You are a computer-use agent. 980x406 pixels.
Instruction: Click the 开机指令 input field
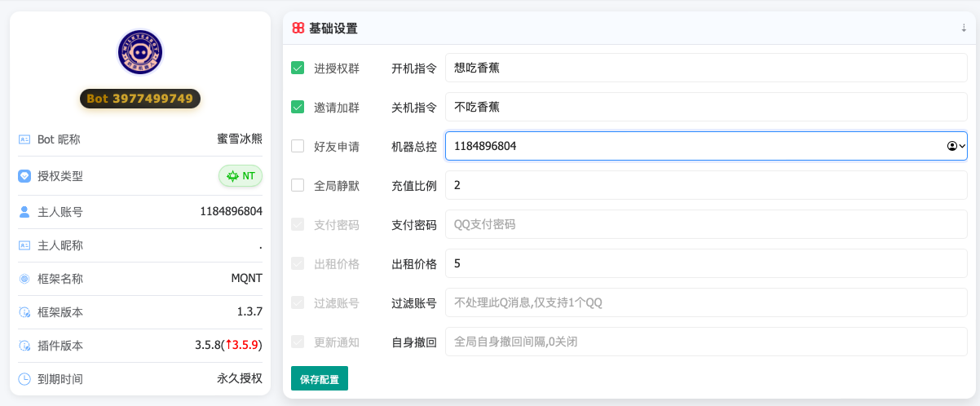pyautogui.click(x=705, y=68)
